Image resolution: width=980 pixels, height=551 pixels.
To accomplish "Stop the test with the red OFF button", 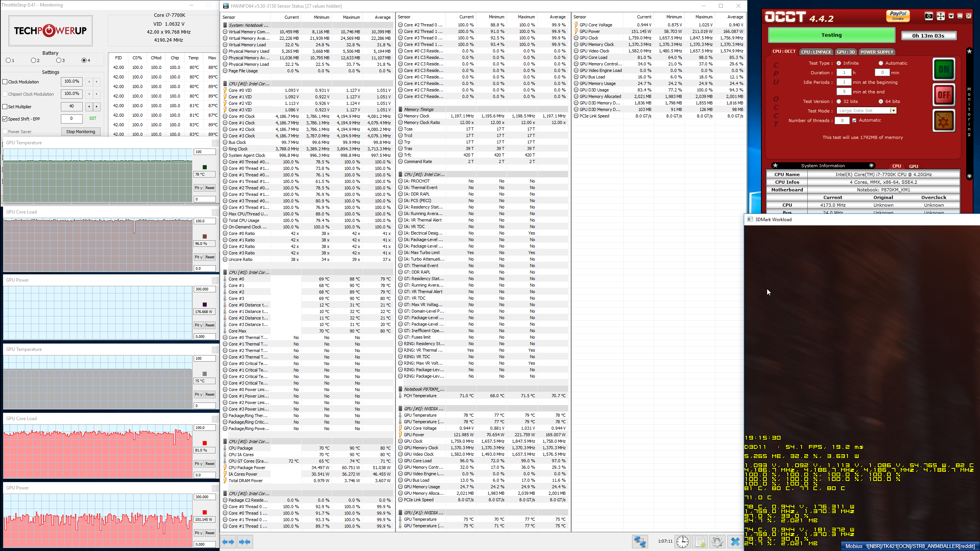I will (944, 95).
